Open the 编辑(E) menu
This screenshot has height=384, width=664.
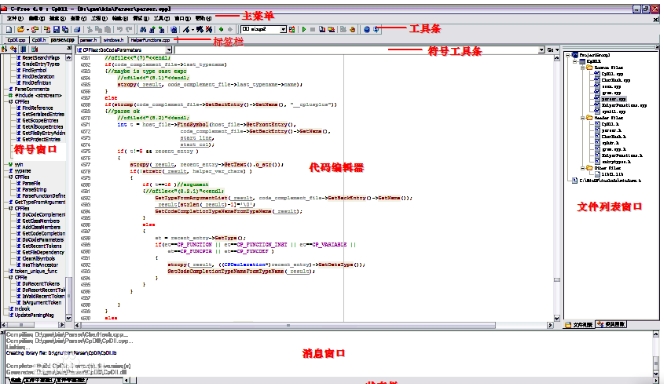[x=37, y=19]
